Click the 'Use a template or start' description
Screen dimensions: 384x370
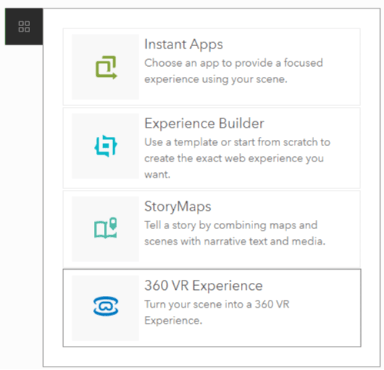tap(237, 158)
